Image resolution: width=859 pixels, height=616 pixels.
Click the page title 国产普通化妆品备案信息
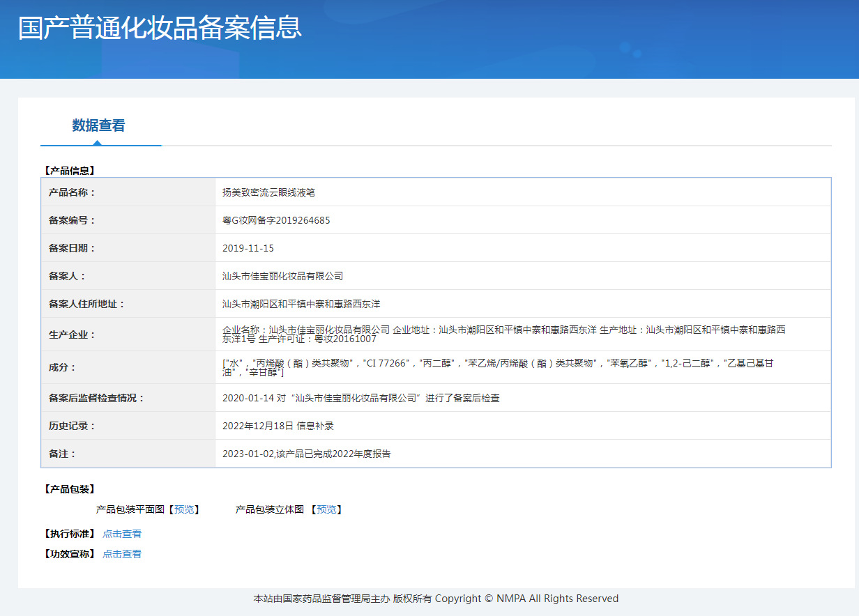pyautogui.click(x=160, y=28)
